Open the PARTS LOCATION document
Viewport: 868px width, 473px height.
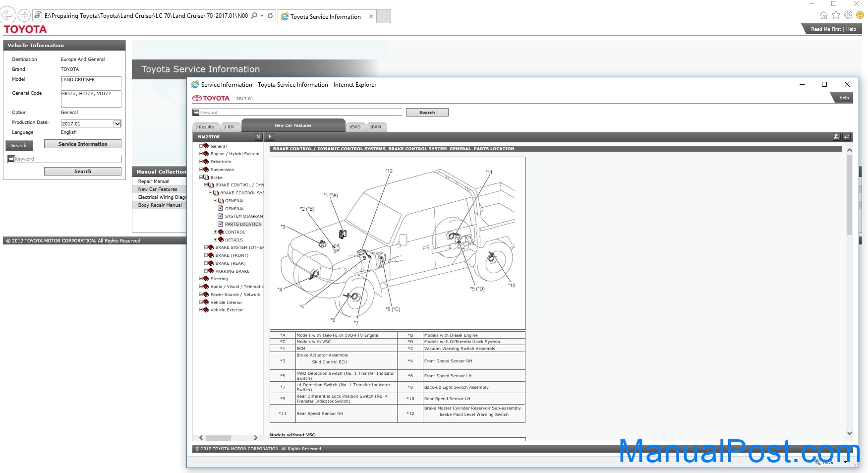243,224
